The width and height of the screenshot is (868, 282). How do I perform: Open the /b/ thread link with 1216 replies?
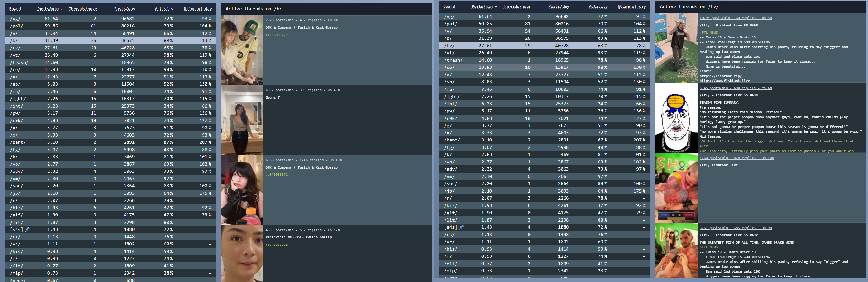[303, 160]
